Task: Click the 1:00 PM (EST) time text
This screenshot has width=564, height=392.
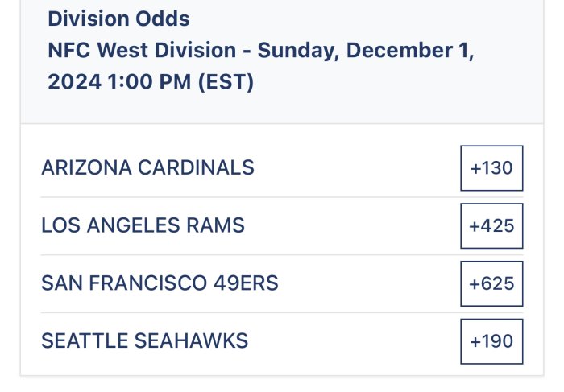Action: [180, 82]
